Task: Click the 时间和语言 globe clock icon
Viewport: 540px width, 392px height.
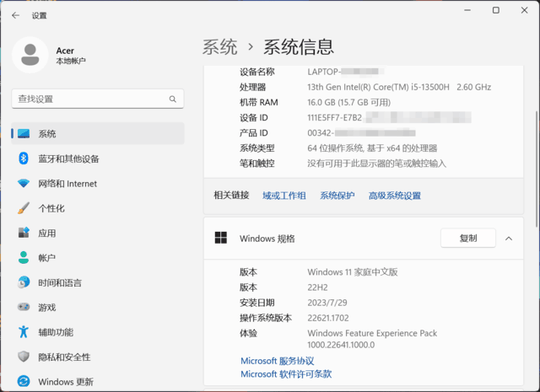Action: point(24,282)
